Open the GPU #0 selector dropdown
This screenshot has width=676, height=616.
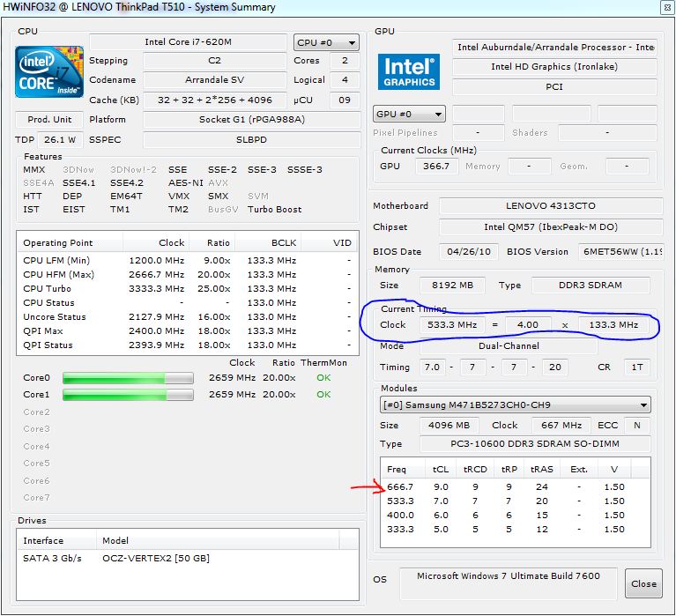409,114
